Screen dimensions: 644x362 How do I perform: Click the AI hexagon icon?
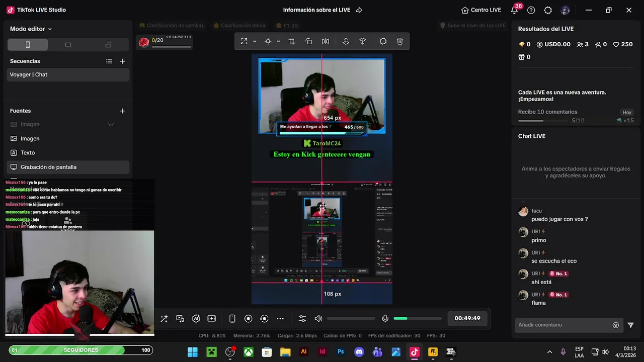tap(196, 318)
